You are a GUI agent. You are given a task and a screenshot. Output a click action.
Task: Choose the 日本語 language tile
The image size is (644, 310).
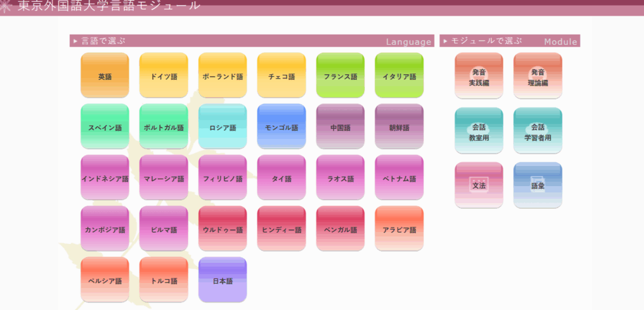click(223, 280)
